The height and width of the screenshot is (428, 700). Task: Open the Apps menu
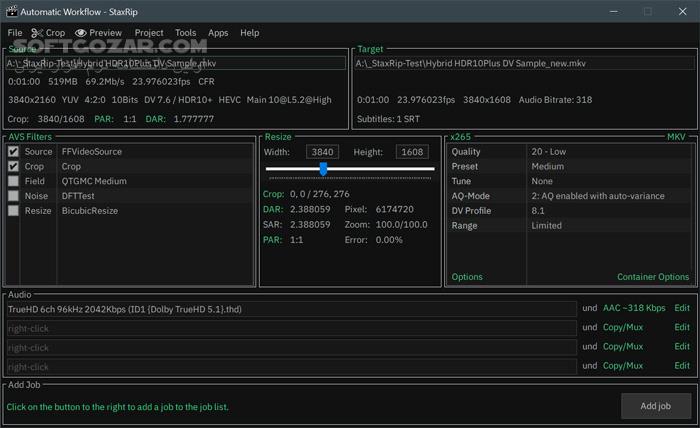click(x=218, y=33)
